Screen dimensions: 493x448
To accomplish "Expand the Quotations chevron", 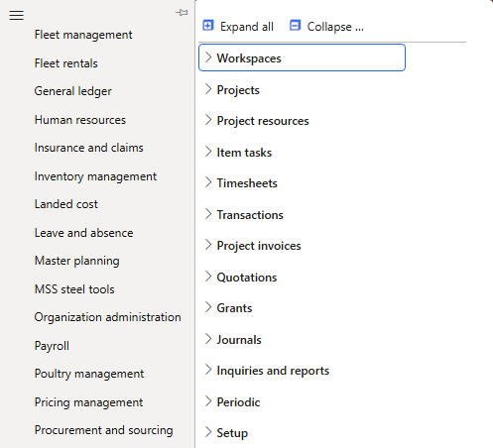I will [208, 277].
